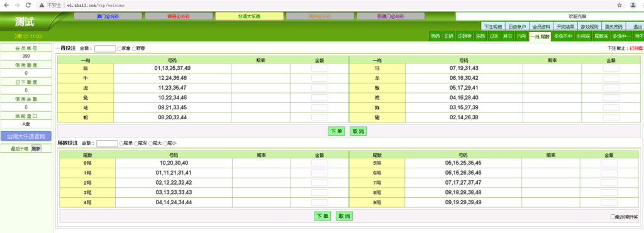Image resolution: width=644 pixels, height=233 pixels.
Task: Reload the page with browser refresh icon
Action: tap(28, 5)
